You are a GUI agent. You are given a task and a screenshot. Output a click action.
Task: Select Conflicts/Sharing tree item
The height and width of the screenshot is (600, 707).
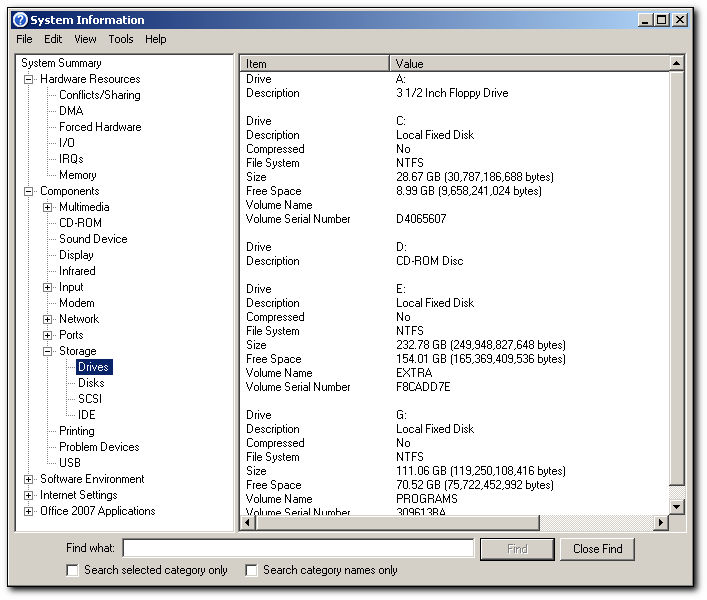100,95
